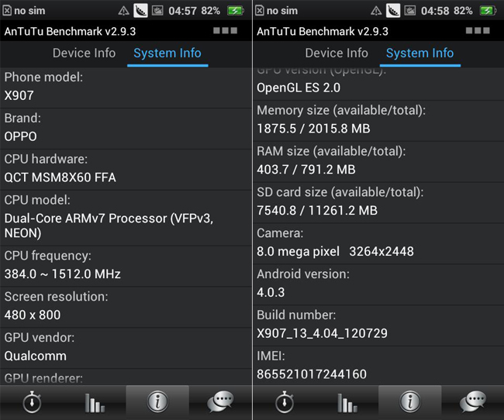
Task: Open the chat bubbles icon in right screen
Action: pos(473,401)
